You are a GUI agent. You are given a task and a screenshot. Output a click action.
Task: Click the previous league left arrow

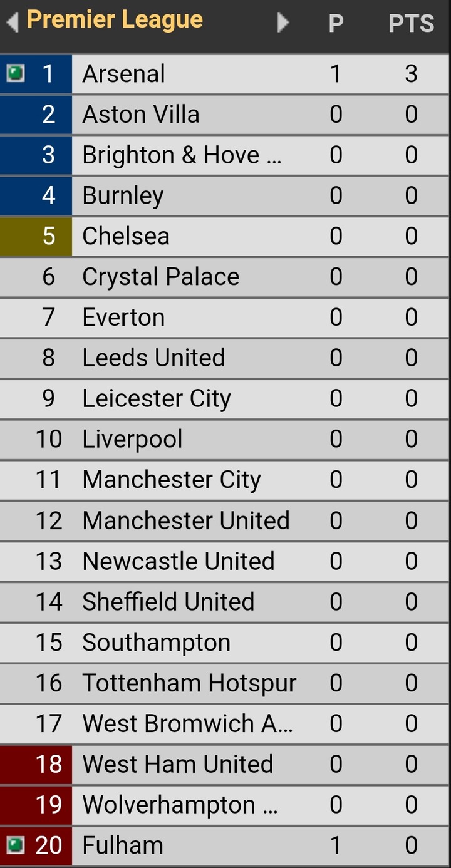(x=11, y=23)
